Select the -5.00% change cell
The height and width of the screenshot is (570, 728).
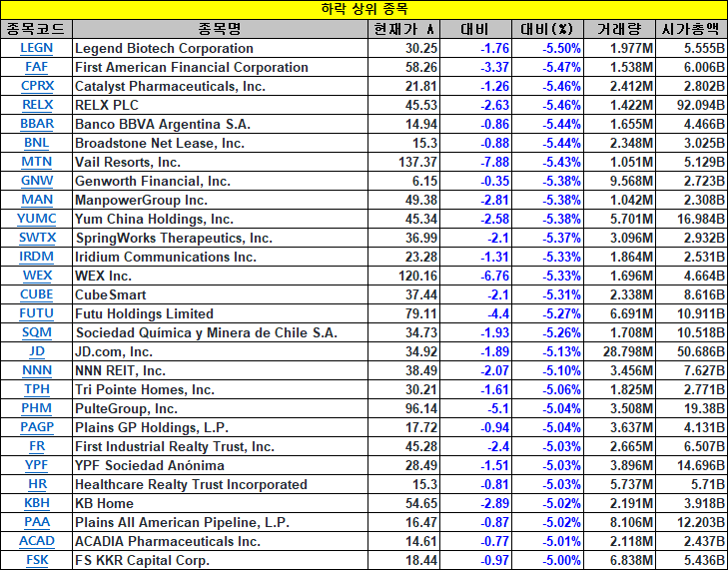point(547,560)
